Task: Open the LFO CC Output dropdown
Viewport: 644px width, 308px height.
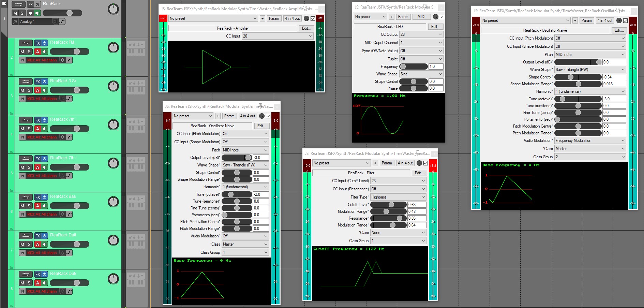Action: coord(421,34)
